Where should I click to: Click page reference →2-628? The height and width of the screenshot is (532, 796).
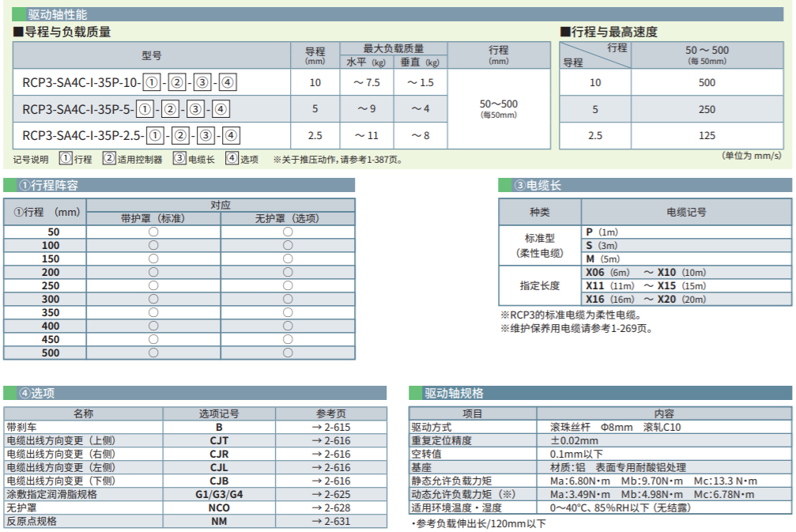tap(331, 507)
